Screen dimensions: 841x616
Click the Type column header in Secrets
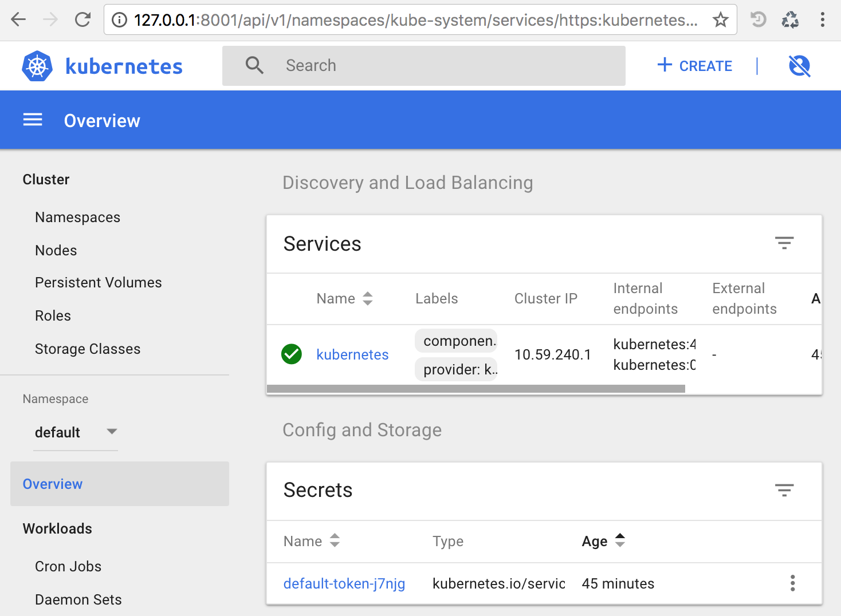[x=448, y=541]
